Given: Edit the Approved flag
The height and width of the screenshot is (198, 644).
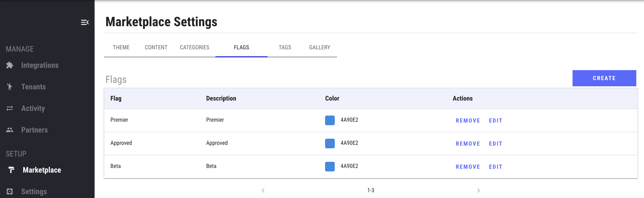Looking at the screenshot, I should pyautogui.click(x=495, y=144).
